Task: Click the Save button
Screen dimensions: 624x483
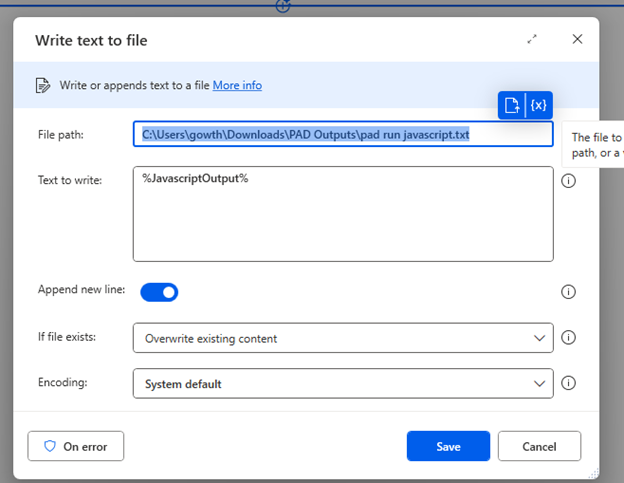Action: click(x=448, y=446)
